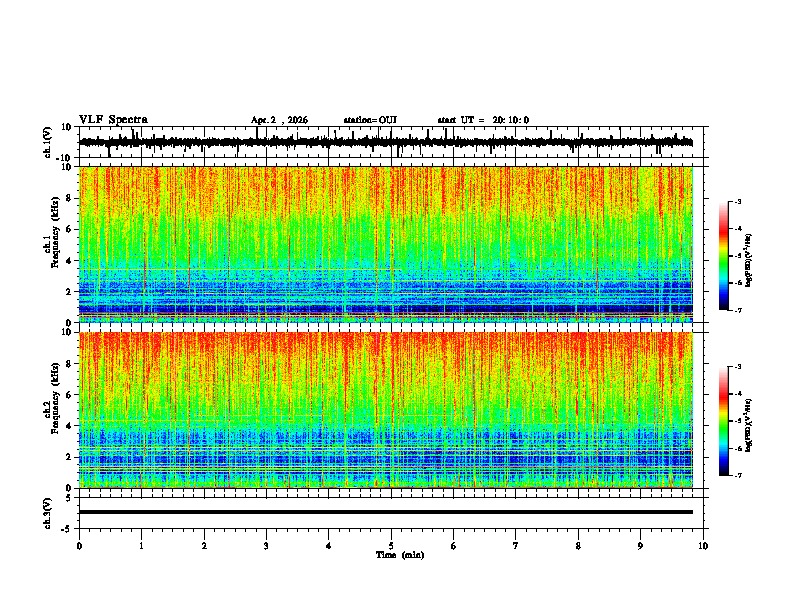
Task: Click the ch.2 spectrogram color scale bar
Action: pos(723,421)
